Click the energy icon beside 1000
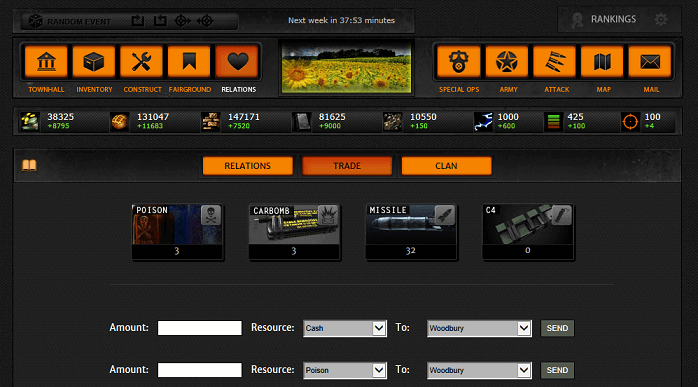 (x=483, y=121)
